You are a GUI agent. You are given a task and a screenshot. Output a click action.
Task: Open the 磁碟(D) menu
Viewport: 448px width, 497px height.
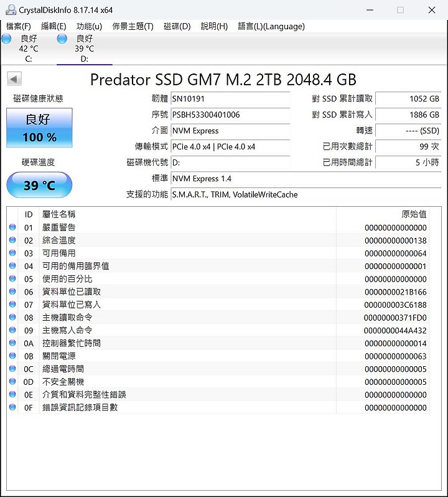pos(177,26)
